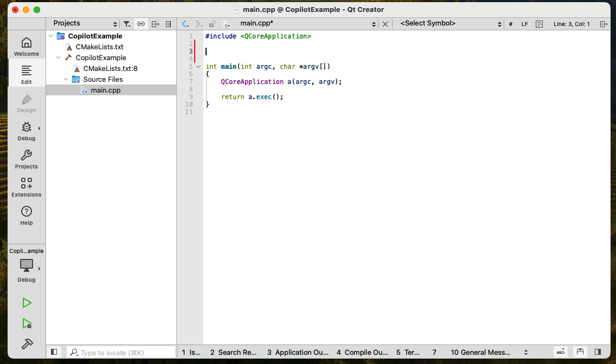Toggle the right sidebar visibility
Image resolution: width=616 pixels, height=364 pixels.
pos(598,352)
